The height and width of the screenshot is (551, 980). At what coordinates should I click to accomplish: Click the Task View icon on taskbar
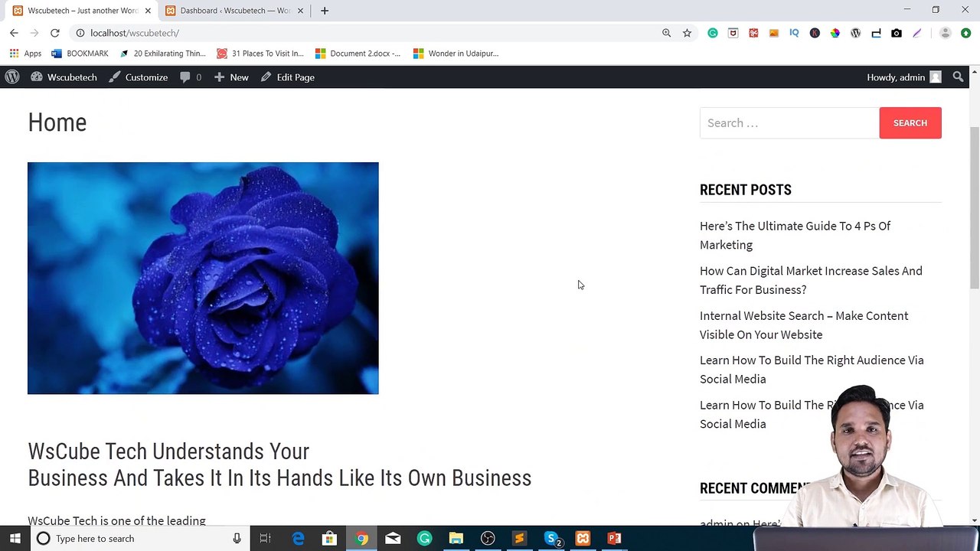(x=266, y=539)
